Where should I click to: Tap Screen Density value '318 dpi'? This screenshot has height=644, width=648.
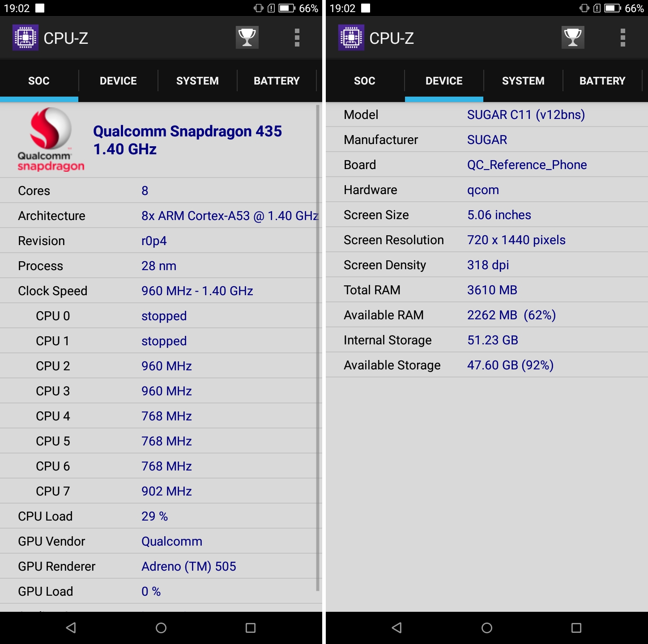pos(488,265)
